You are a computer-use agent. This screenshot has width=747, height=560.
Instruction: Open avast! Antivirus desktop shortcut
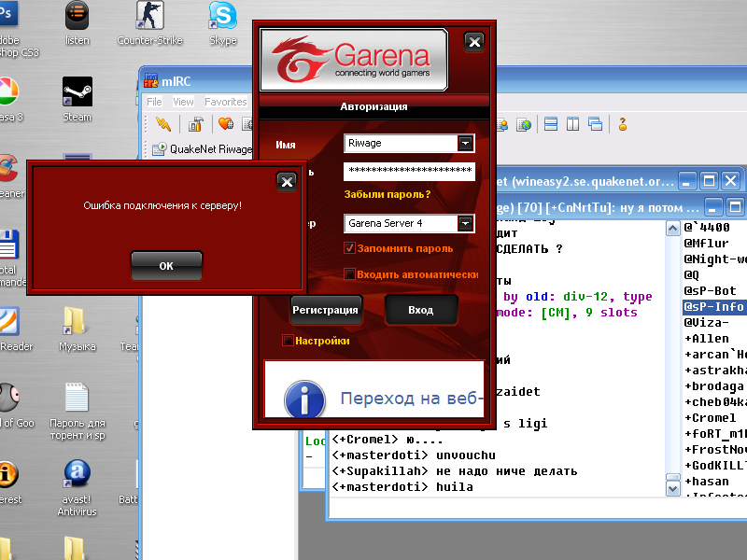[x=78, y=488]
